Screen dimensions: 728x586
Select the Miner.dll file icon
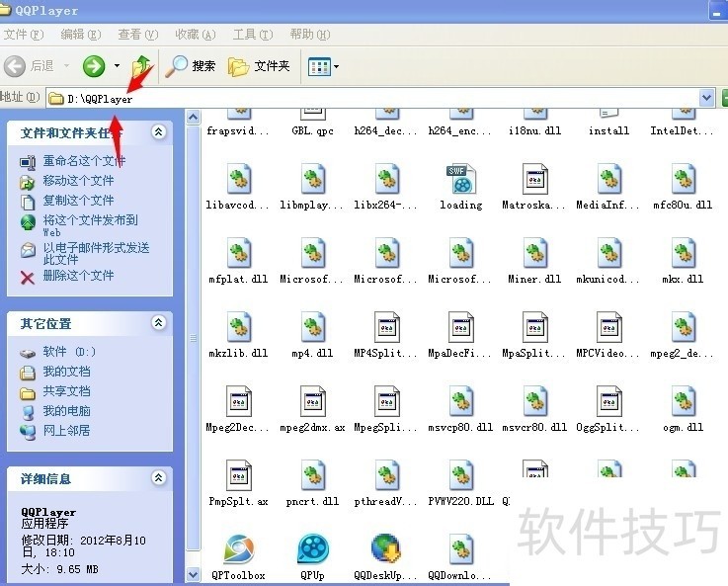pos(534,254)
